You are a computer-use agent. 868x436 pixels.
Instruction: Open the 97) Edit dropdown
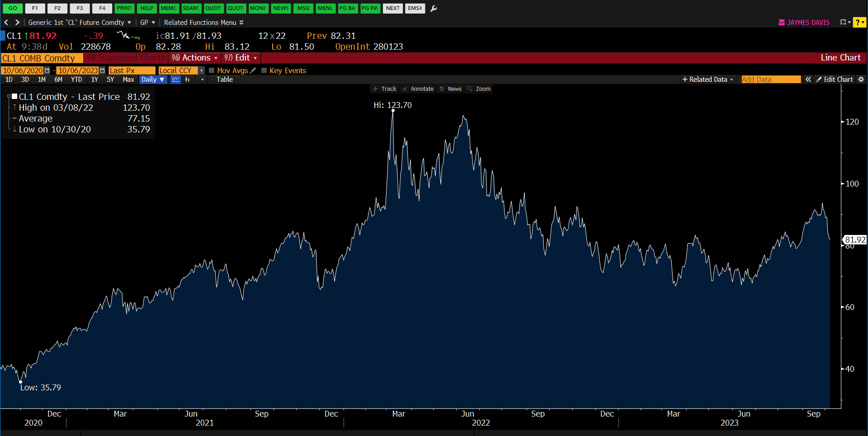[x=241, y=58]
